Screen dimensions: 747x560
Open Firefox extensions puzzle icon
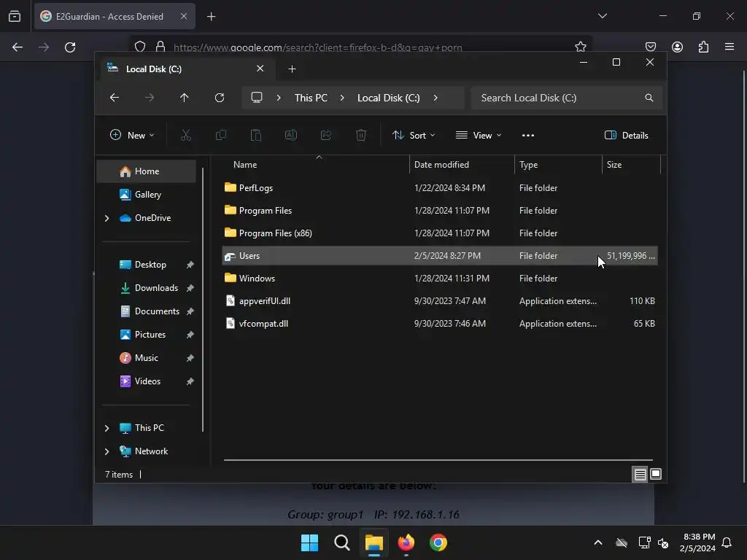[x=703, y=47]
